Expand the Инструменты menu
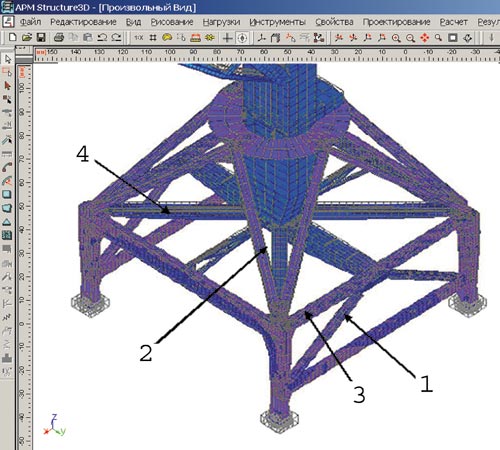Viewport: 500px width, 450px height. coord(277,22)
